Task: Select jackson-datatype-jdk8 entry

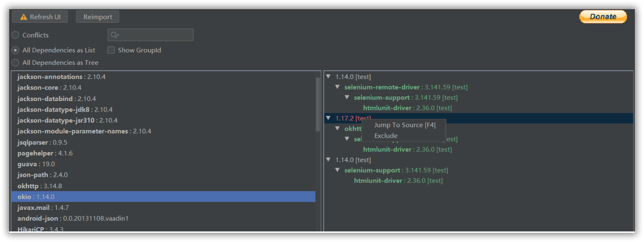Action: coord(164,109)
